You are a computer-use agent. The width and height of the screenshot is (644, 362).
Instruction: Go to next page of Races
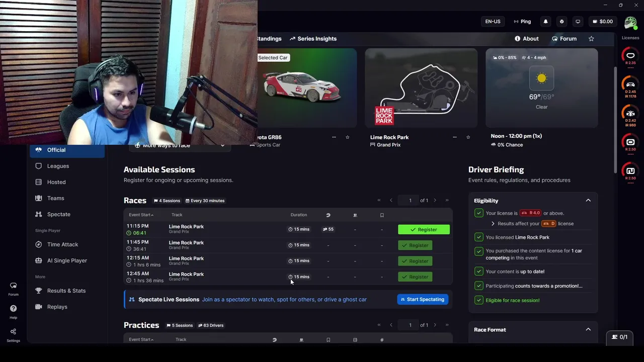point(435,201)
